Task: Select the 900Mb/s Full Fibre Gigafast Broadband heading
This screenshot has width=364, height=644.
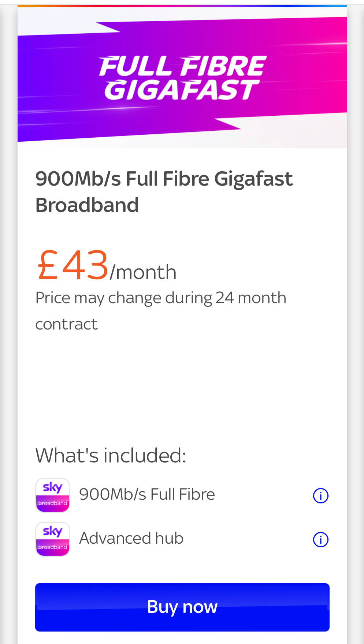Action: [x=164, y=191]
